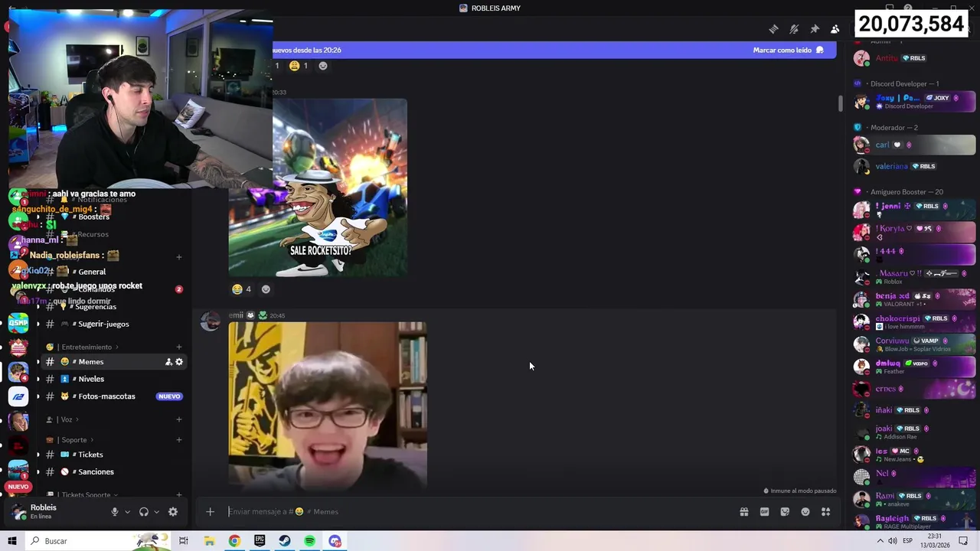Open member carl in Moderador list
The image size is (980, 551).
click(x=914, y=145)
